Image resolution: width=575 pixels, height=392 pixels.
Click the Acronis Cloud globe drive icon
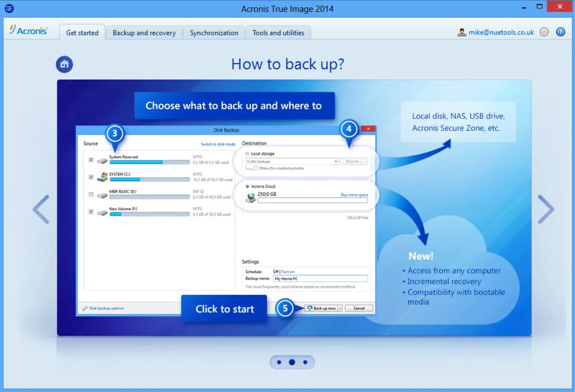(251, 197)
